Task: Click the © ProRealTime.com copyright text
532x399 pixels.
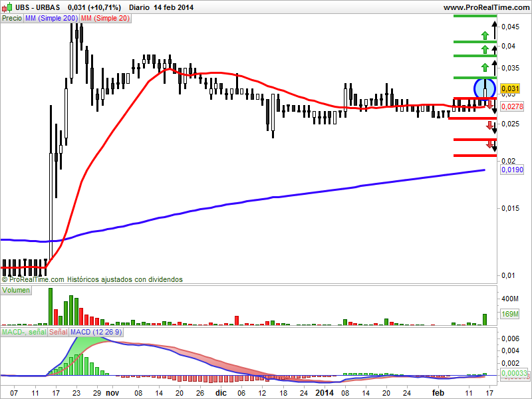Action: [x=33, y=279]
